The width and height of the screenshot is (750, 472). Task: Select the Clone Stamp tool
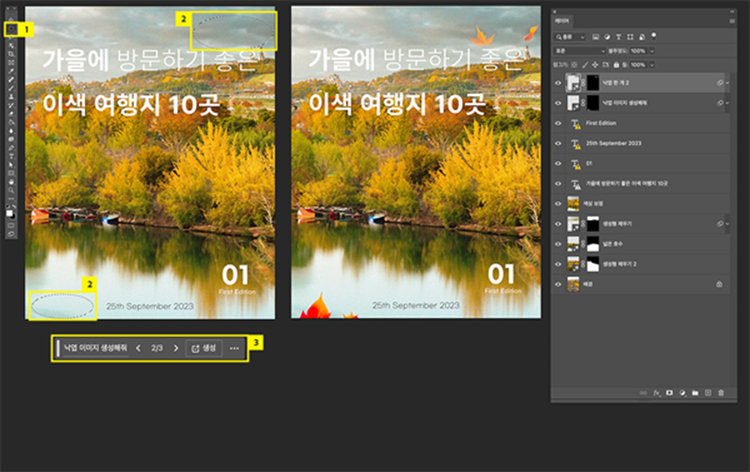click(x=11, y=96)
